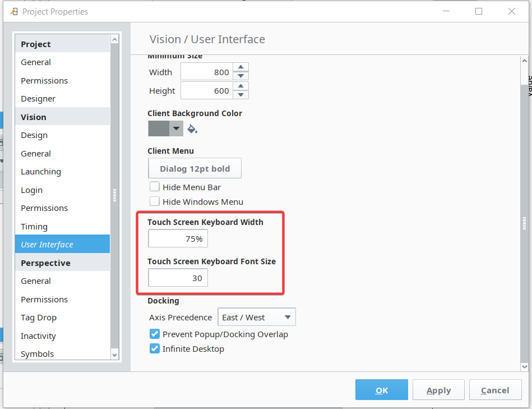
Task: Select Designer under the Project section
Action: (62, 98)
